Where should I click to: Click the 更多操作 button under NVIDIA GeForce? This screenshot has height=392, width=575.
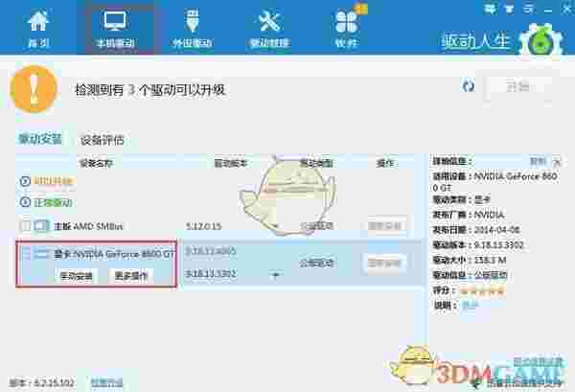[131, 276]
